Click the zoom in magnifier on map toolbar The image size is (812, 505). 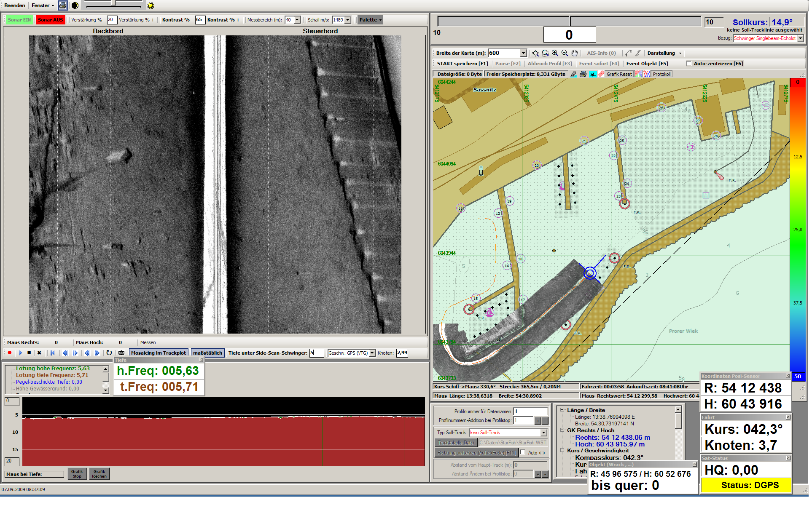555,53
